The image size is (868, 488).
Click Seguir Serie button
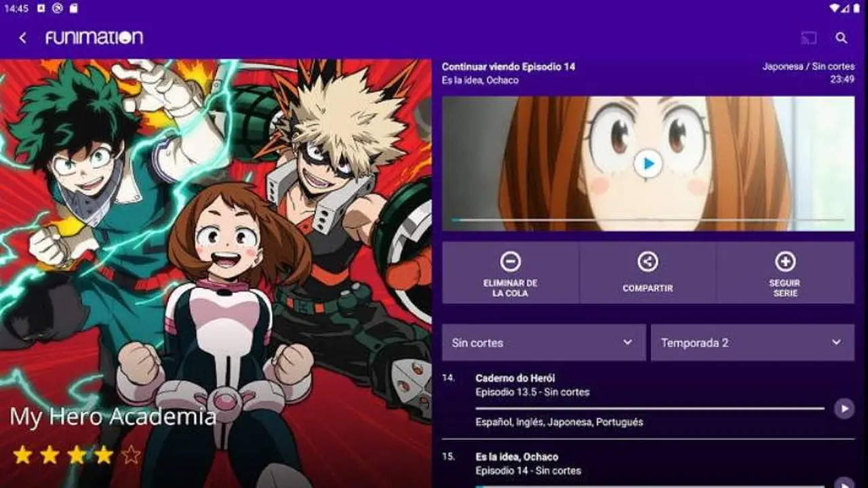785,272
